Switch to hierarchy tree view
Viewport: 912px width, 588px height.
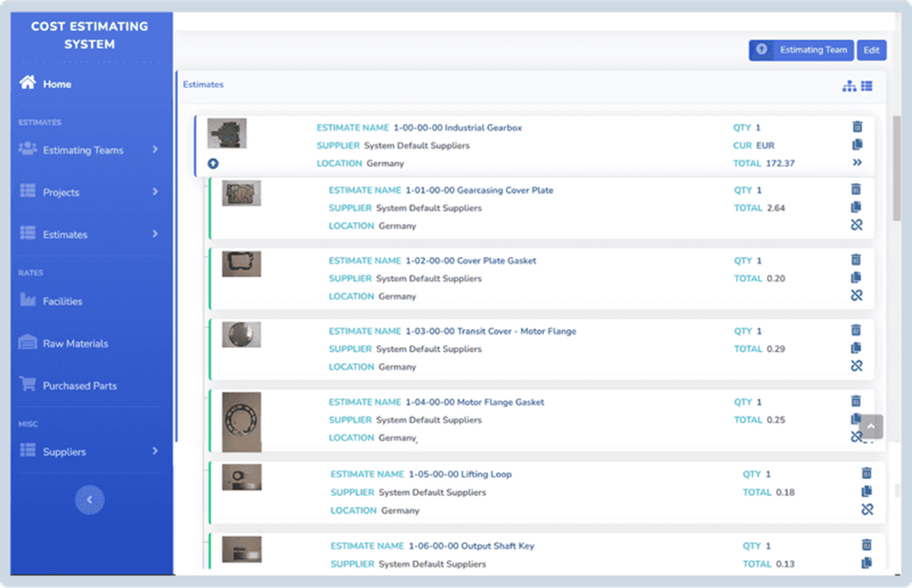(x=849, y=85)
